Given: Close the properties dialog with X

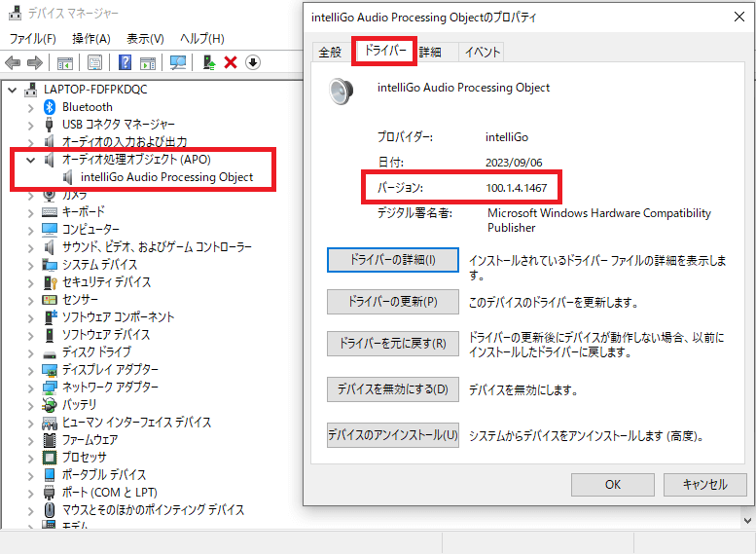Looking at the screenshot, I should 739,17.
